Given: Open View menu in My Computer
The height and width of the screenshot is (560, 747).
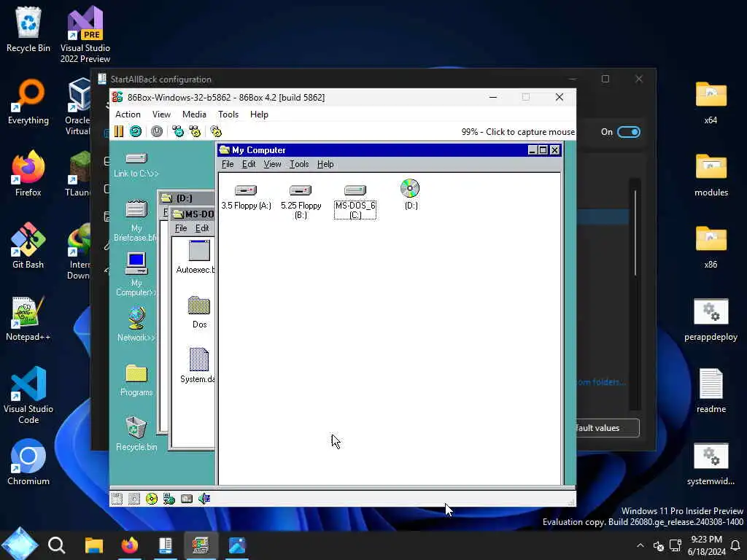Looking at the screenshot, I should [x=272, y=164].
